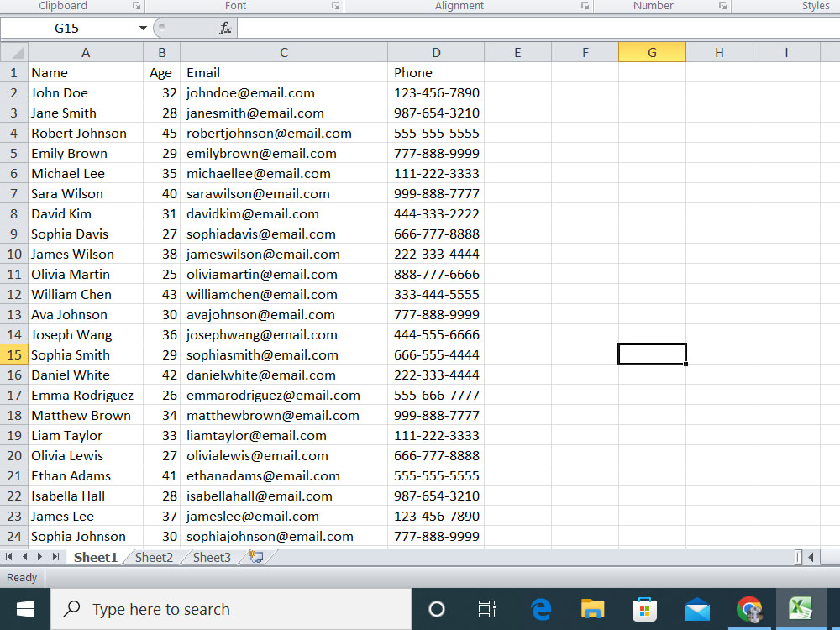The height and width of the screenshot is (630, 840).
Task: Click the Insert Worksheet icon after Sheet3
Action: 255,557
